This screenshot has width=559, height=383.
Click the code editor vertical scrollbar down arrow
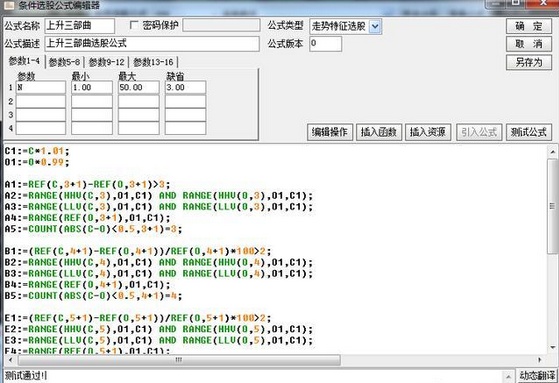(552, 347)
